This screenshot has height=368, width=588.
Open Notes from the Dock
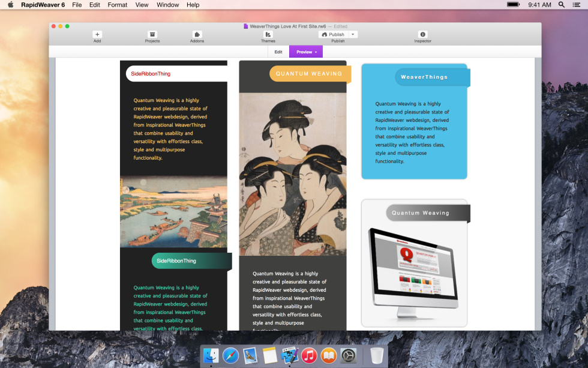tap(269, 355)
